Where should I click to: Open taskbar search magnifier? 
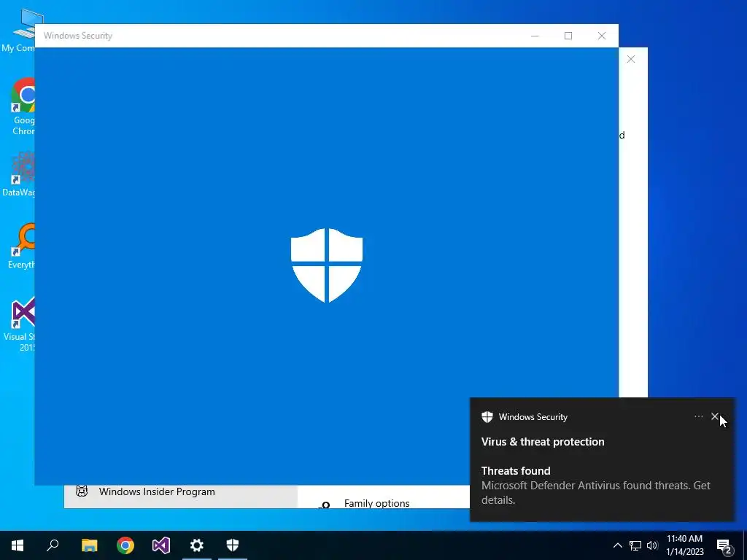[53, 545]
